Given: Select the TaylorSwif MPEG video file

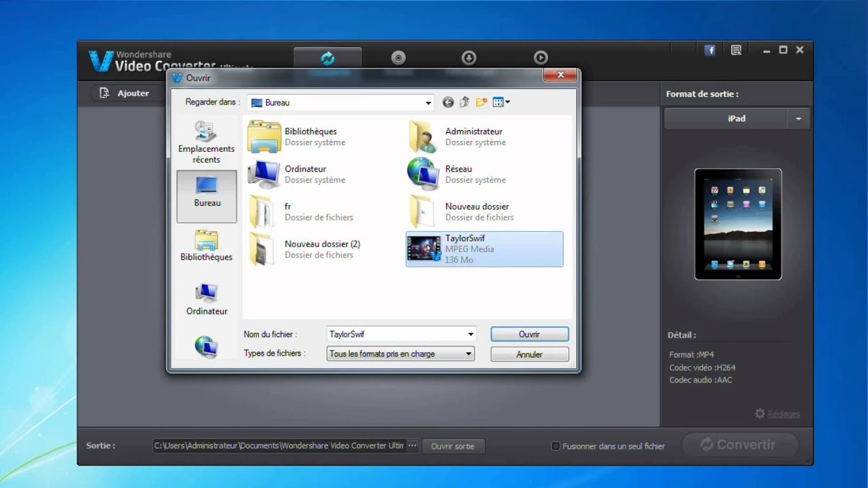Looking at the screenshot, I should (x=485, y=249).
